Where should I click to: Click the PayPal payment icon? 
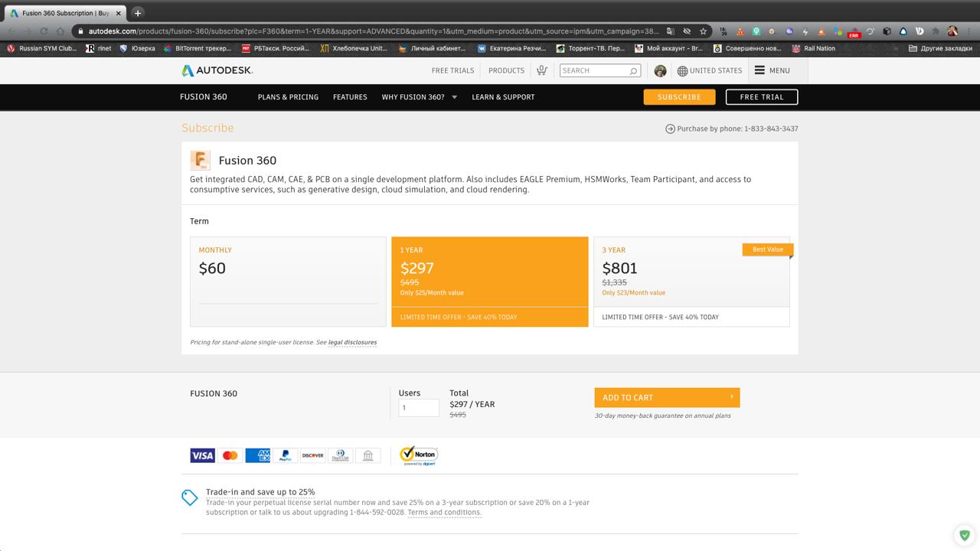pos(285,455)
